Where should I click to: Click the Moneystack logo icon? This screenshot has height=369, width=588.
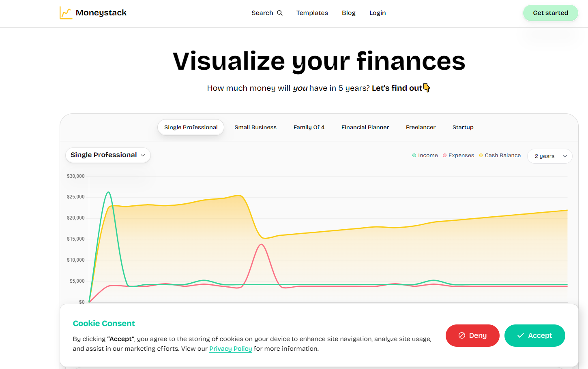[66, 13]
